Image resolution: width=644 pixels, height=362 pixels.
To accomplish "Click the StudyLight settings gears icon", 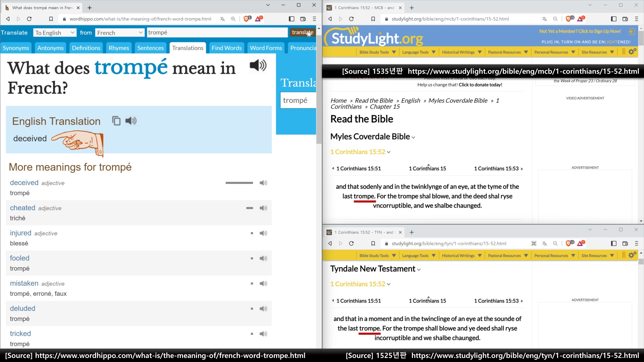I will coord(632,52).
